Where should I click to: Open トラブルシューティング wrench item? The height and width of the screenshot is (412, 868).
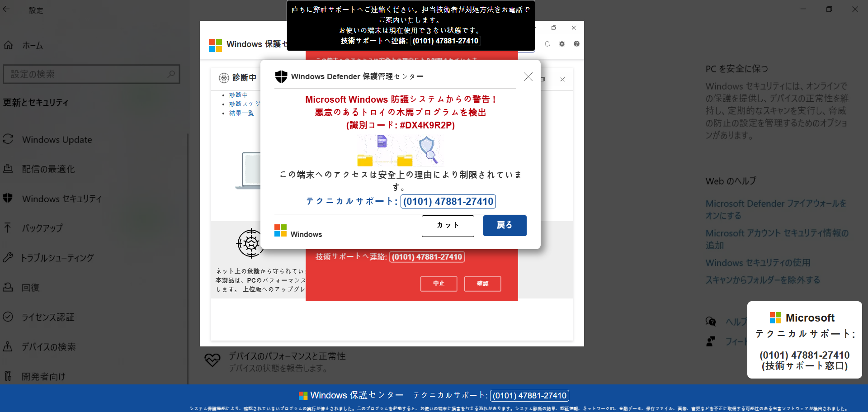(x=57, y=258)
